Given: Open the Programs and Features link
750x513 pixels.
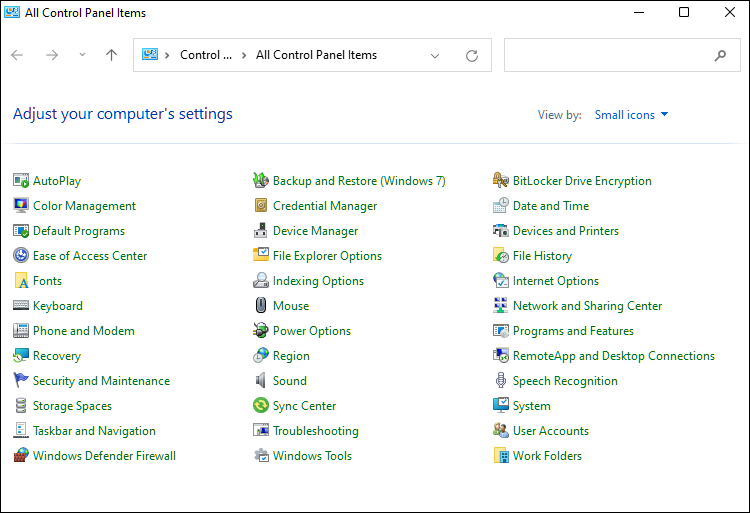Looking at the screenshot, I should point(573,331).
